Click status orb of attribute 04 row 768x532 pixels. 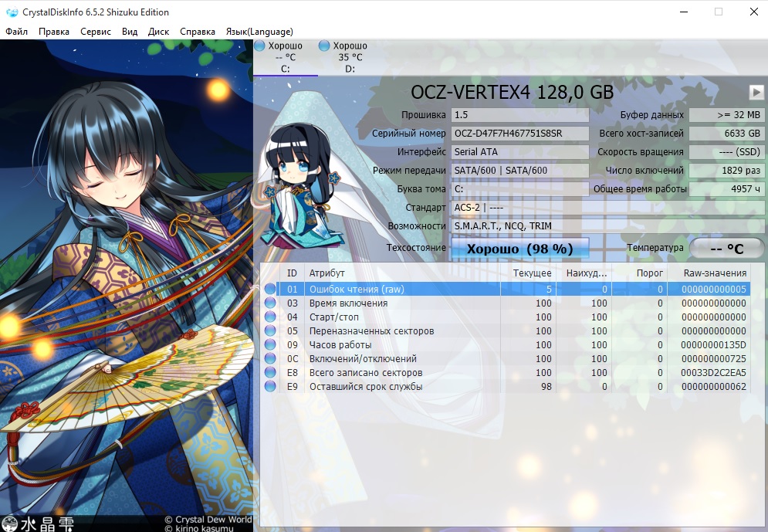click(270, 317)
